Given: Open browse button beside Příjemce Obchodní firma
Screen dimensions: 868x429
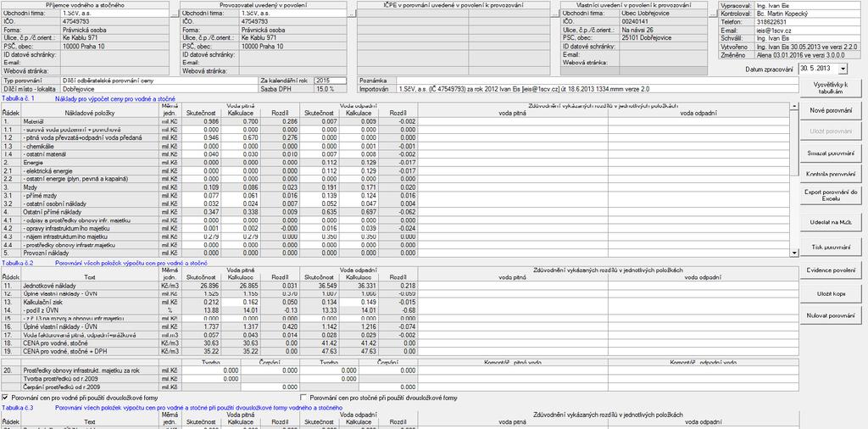Looking at the screenshot, I should point(175,14).
